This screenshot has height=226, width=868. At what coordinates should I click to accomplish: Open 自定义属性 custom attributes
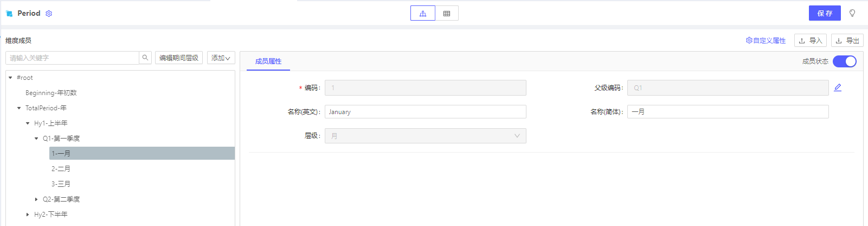(766, 41)
